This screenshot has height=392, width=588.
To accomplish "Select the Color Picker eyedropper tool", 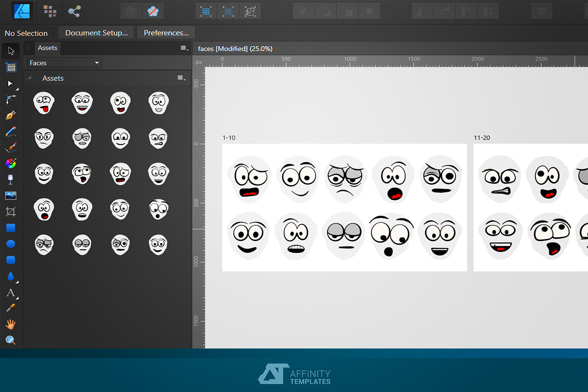I will coord(11,308).
